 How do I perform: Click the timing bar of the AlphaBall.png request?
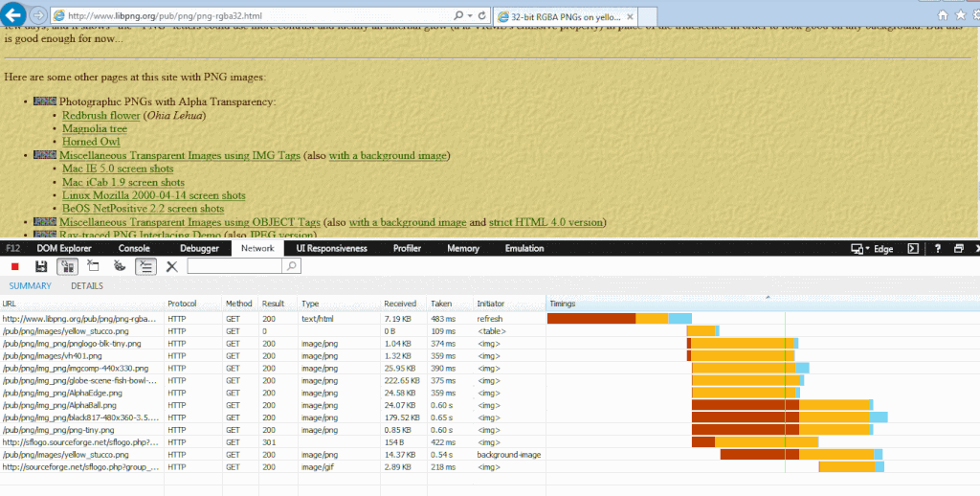point(783,405)
